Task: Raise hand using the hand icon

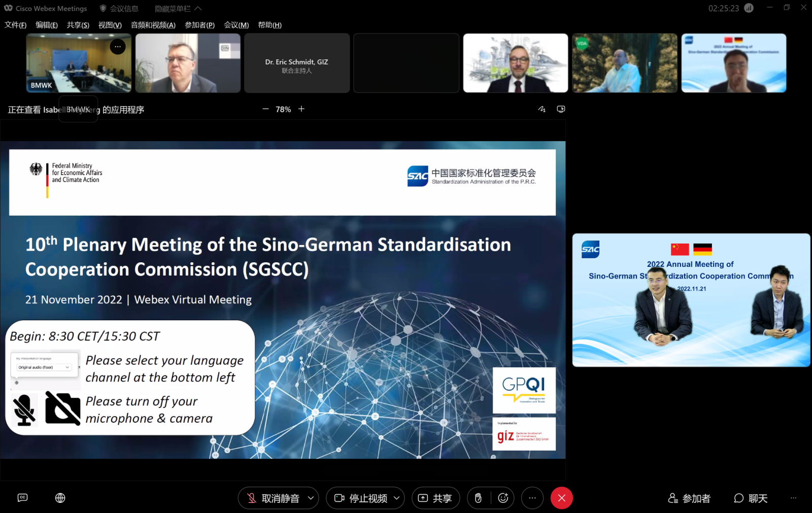Action: (x=478, y=498)
